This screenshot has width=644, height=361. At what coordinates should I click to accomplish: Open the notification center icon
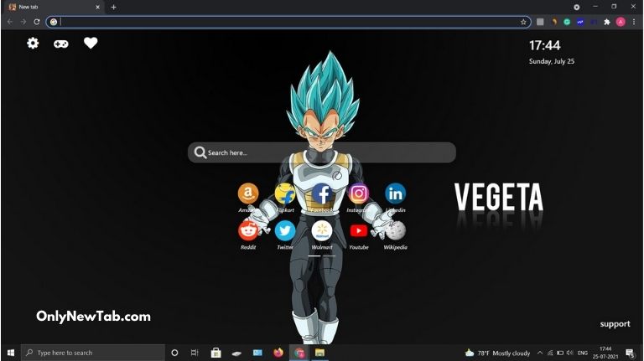(x=630, y=353)
